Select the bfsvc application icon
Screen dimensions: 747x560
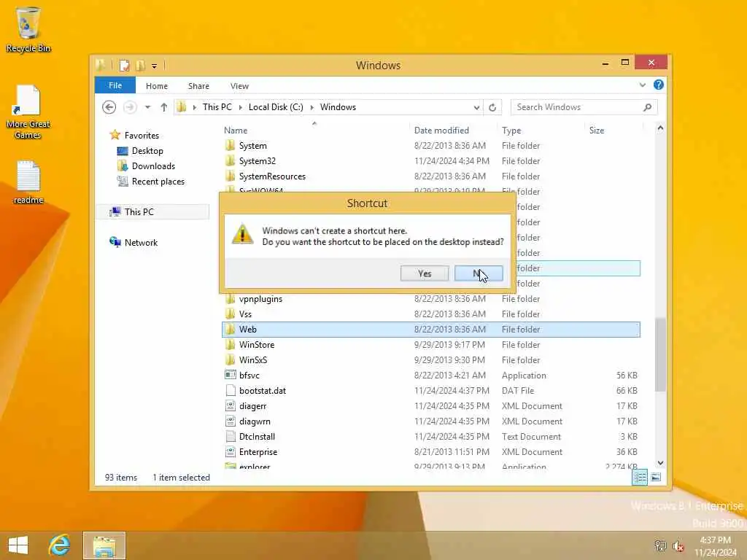coord(231,375)
